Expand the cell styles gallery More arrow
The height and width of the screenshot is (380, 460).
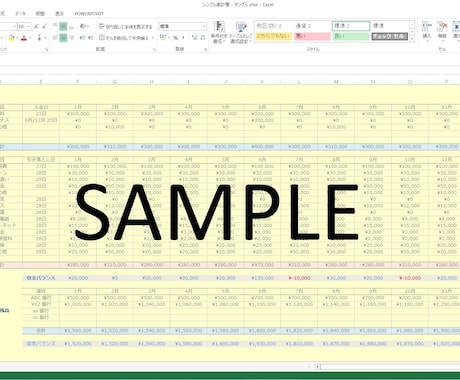pyautogui.click(x=412, y=38)
